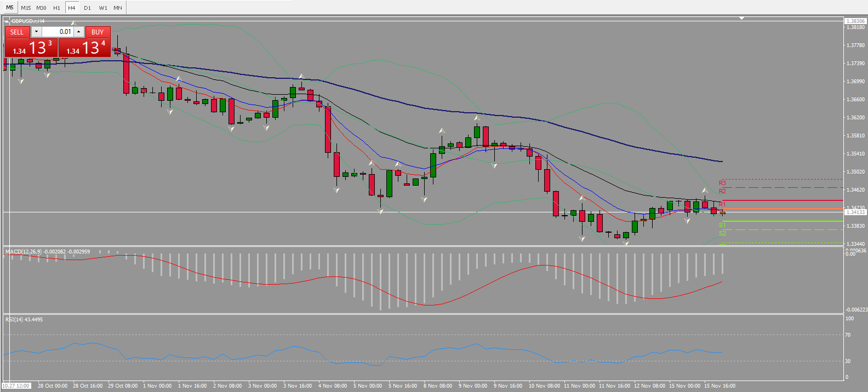Click price scale value 1.36200
Screen dimensions: 868x392
[x=856, y=118]
